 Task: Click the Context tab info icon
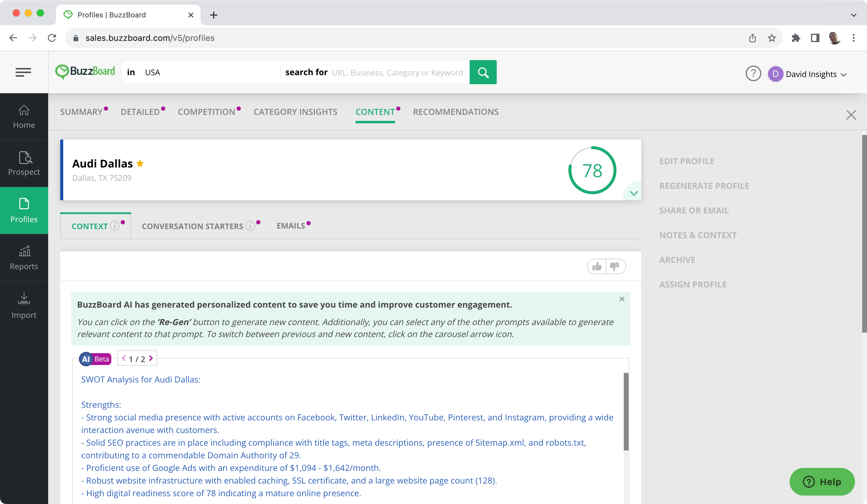[x=115, y=226]
